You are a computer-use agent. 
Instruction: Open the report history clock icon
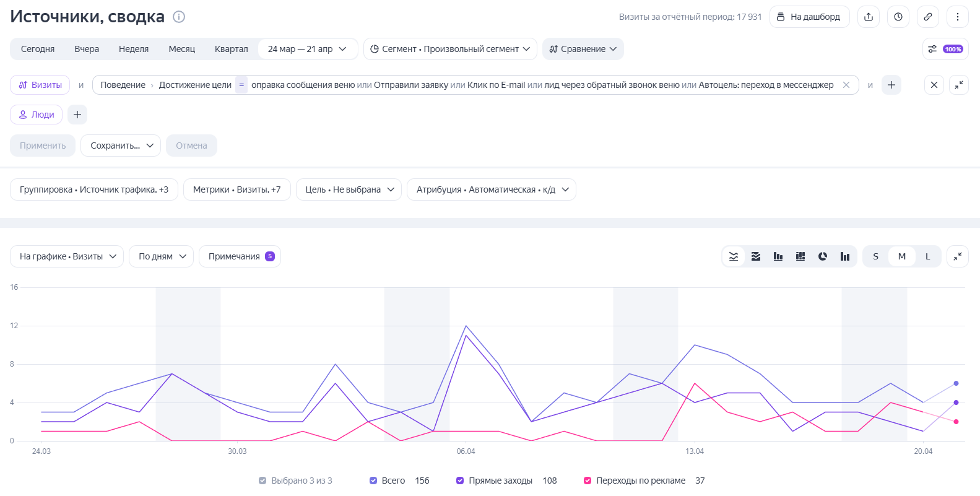coord(898,17)
